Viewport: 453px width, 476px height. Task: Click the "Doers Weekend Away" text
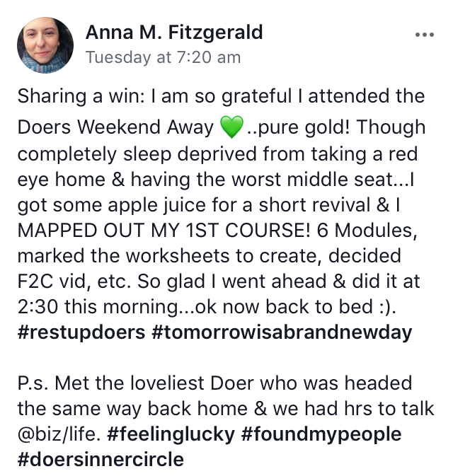[x=115, y=128]
